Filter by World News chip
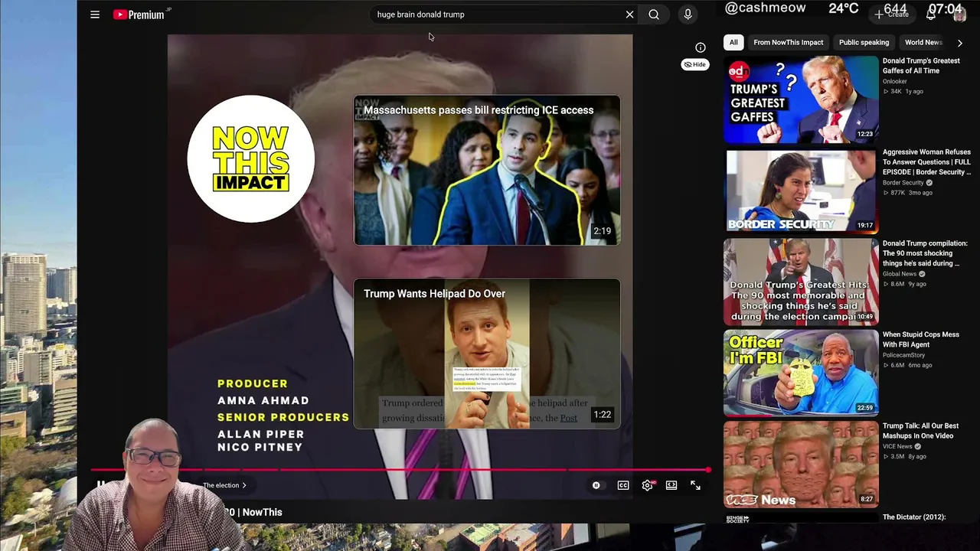The height and width of the screenshot is (551, 980). point(923,42)
